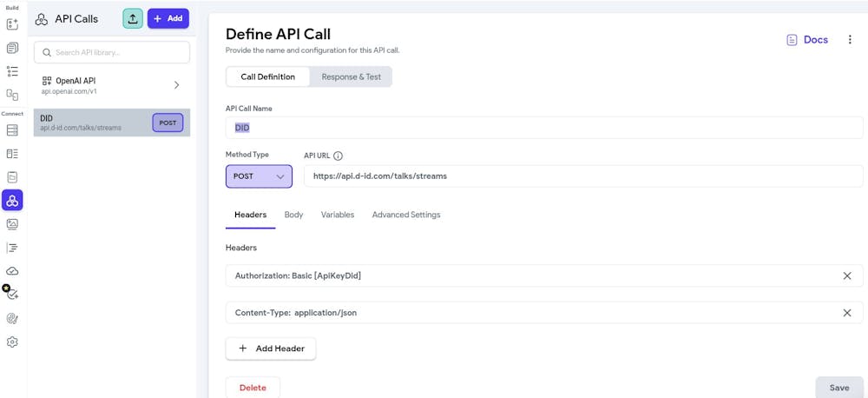
Task: Open the three-dot more options menu
Action: point(850,40)
